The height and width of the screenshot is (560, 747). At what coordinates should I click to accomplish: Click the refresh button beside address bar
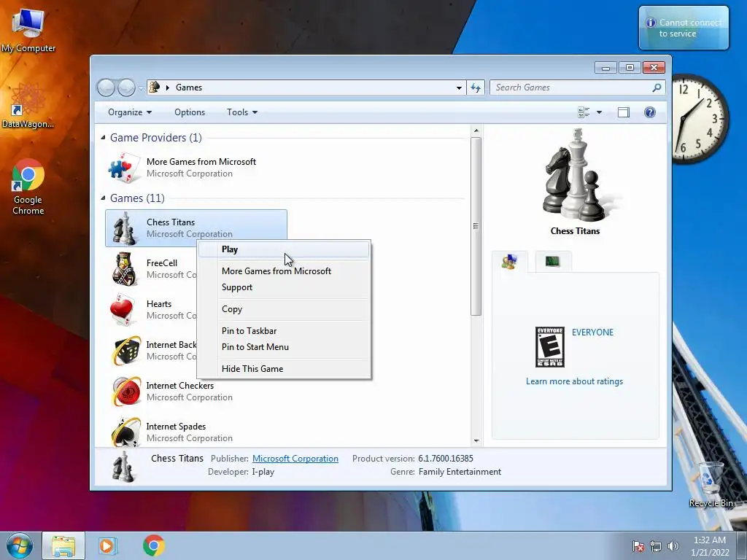(476, 87)
